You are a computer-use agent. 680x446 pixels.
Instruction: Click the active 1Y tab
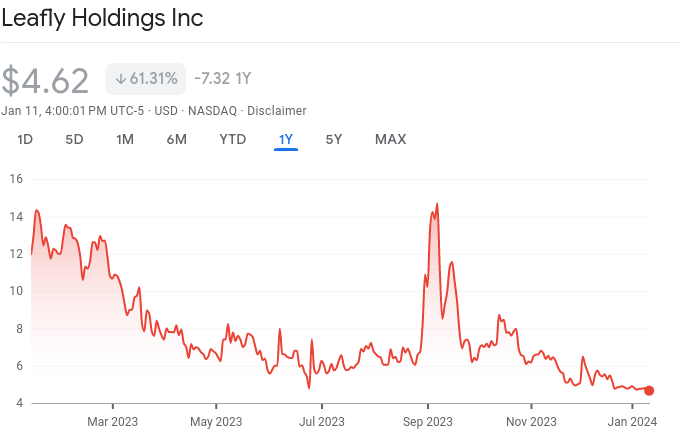285,139
